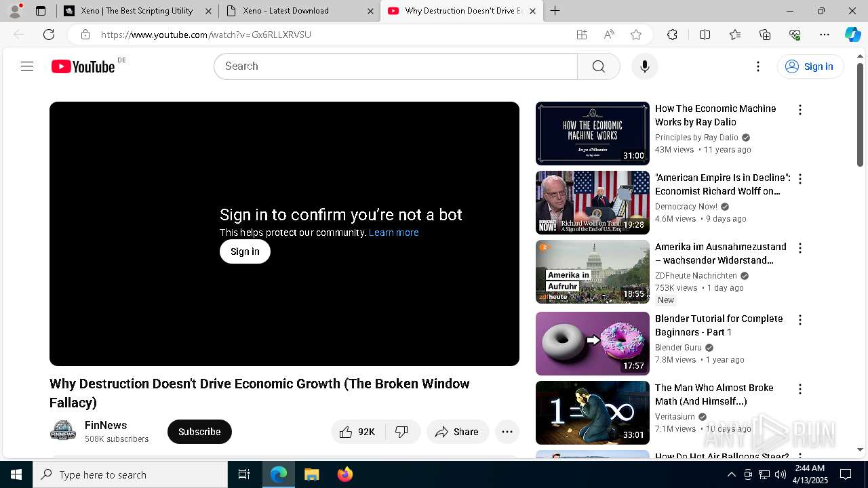Open Browser essentials heart icon
This screenshot has width=868, height=488.
795,35
